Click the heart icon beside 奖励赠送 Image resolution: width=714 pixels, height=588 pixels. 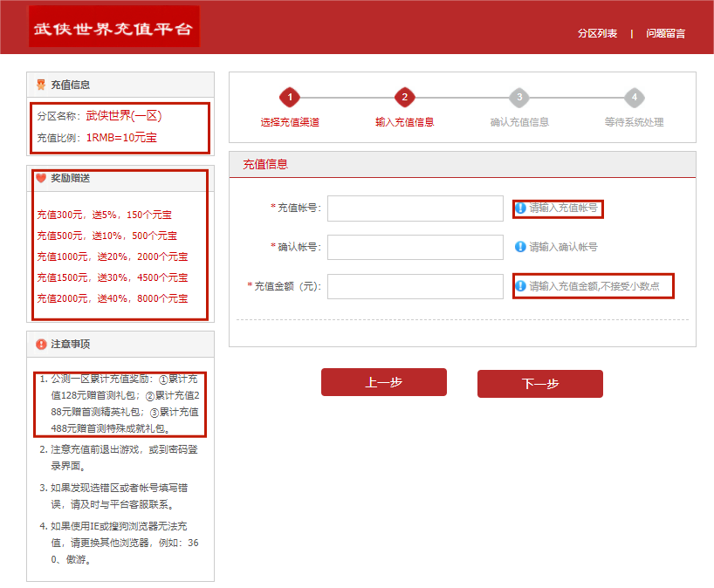[x=40, y=178]
